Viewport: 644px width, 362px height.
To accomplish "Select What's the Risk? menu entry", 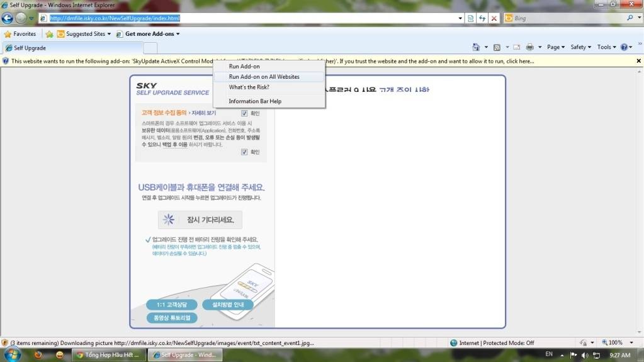I will point(269,87).
